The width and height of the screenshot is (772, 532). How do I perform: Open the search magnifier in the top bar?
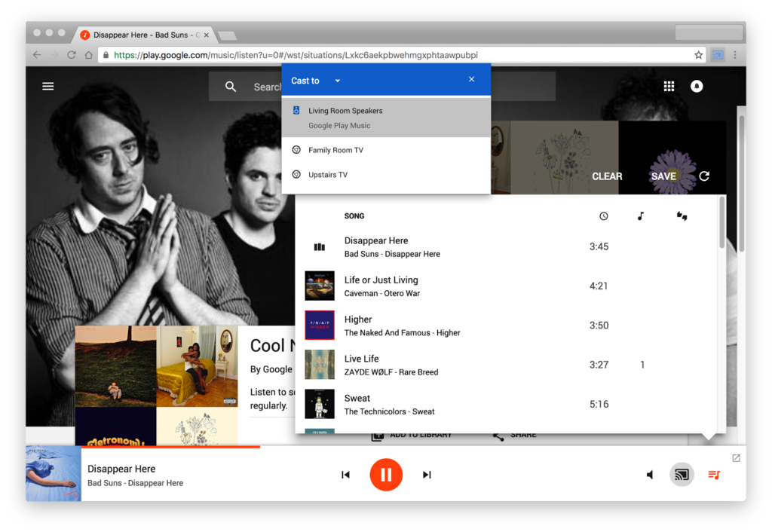[231, 86]
